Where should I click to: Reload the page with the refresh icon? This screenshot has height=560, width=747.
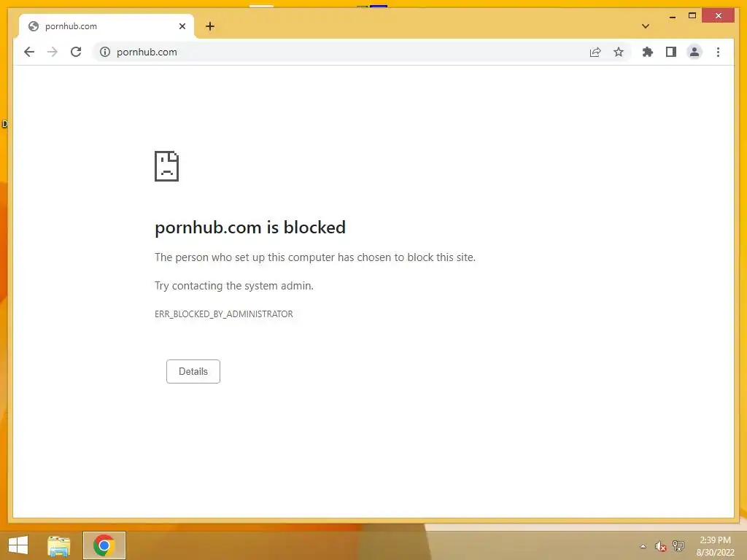click(x=76, y=52)
